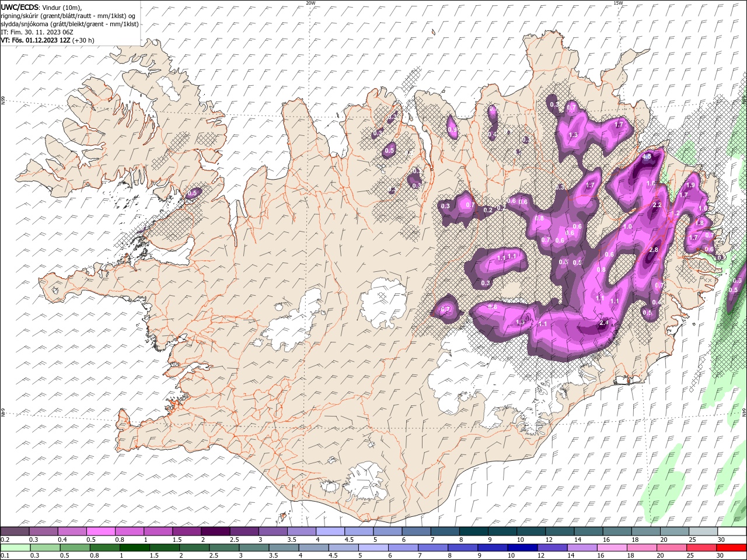Click the UWC/ECDS title in the header
Image resolution: width=747 pixels, height=560 pixels.
[x=20, y=7]
